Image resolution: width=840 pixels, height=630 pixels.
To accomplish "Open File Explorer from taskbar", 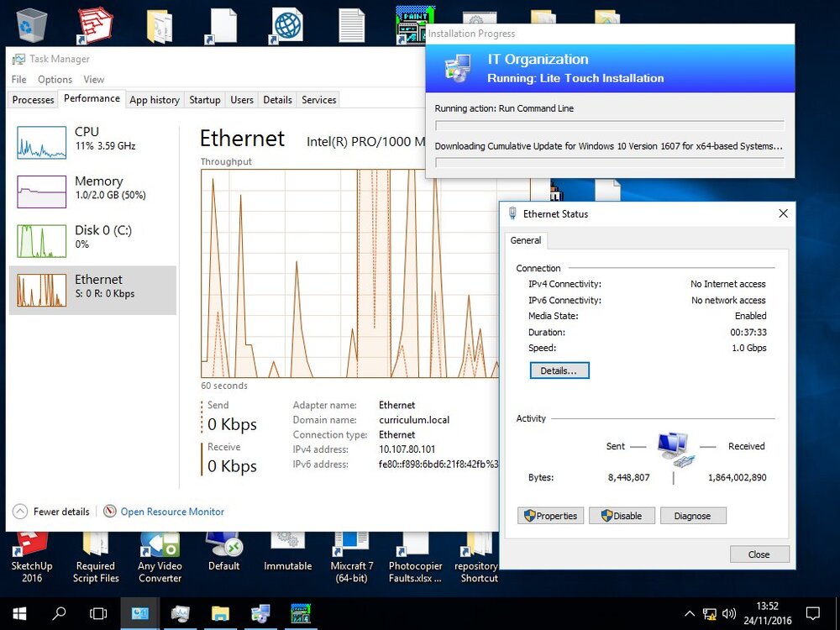I will tap(219, 614).
